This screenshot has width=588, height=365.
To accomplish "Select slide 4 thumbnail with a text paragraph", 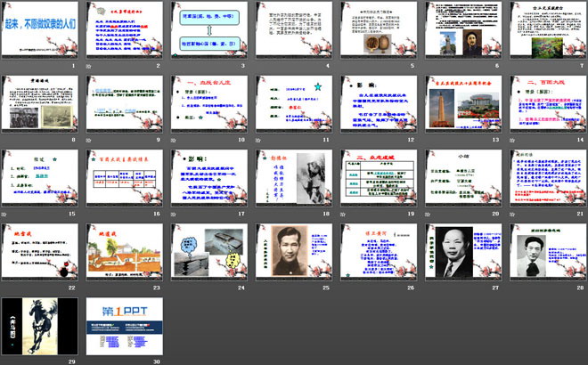I will pyautogui.click(x=294, y=29).
